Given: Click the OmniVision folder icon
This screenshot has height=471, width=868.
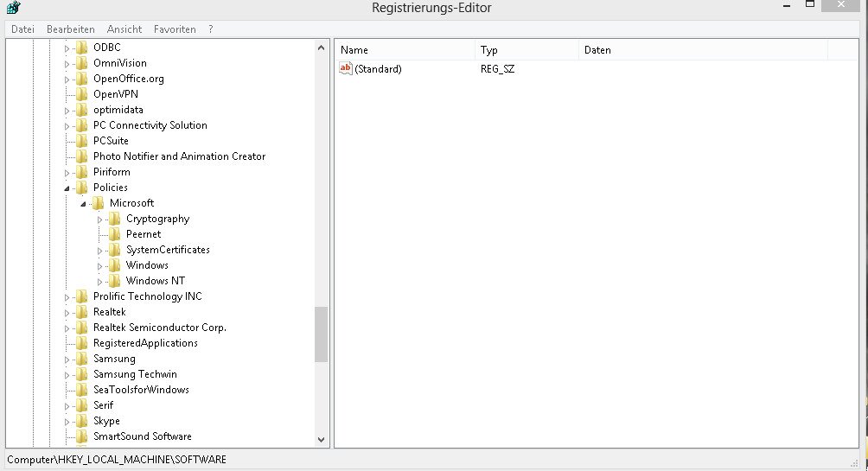Looking at the screenshot, I should [x=82, y=63].
